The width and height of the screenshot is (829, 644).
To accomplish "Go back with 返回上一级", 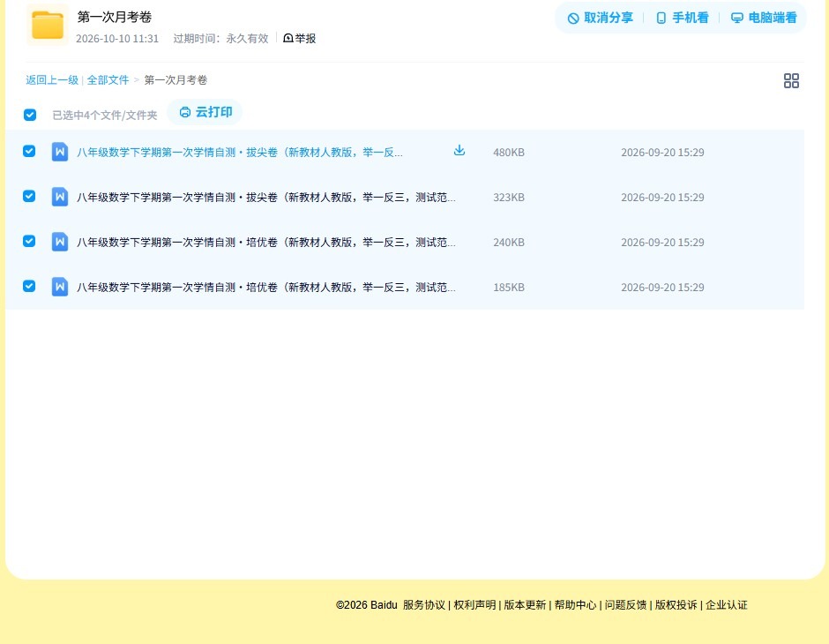I will tap(52, 80).
